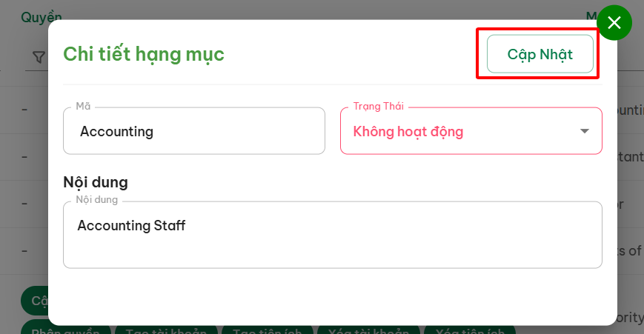Click the cut-off M header top right
Screen dimensions: 644x334
(591, 16)
